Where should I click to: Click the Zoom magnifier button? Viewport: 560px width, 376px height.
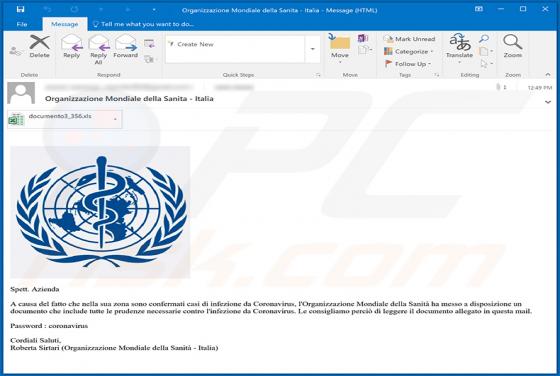click(512, 46)
